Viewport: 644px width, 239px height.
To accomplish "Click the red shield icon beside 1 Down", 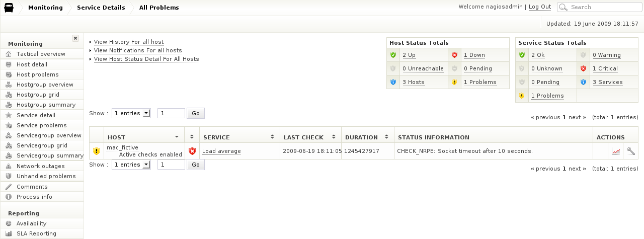I will pos(455,55).
